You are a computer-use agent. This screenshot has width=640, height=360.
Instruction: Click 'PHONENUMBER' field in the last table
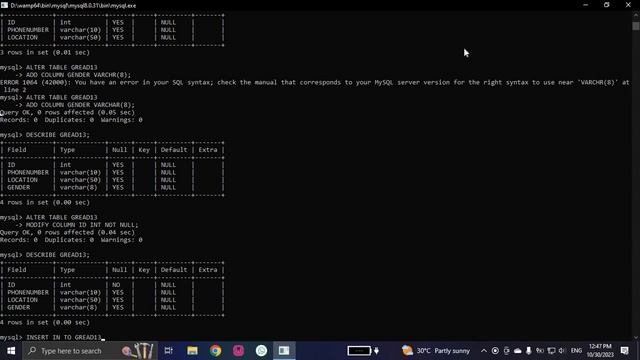click(28, 292)
